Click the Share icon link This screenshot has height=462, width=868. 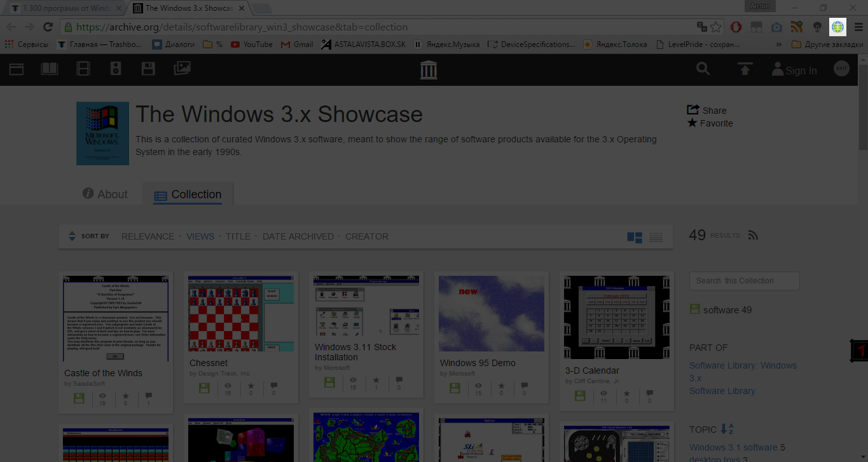click(x=706, y=110)
